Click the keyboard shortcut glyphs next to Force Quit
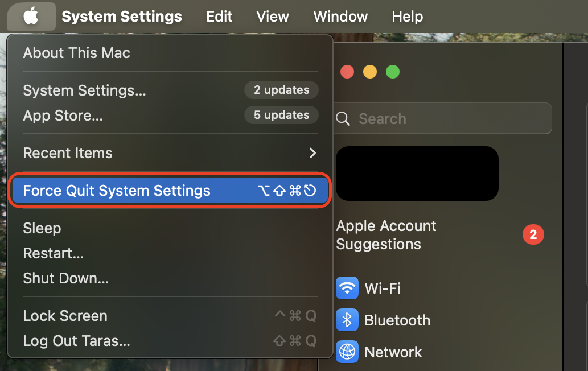Screen dimensions: 588x371 click(286, 191)
